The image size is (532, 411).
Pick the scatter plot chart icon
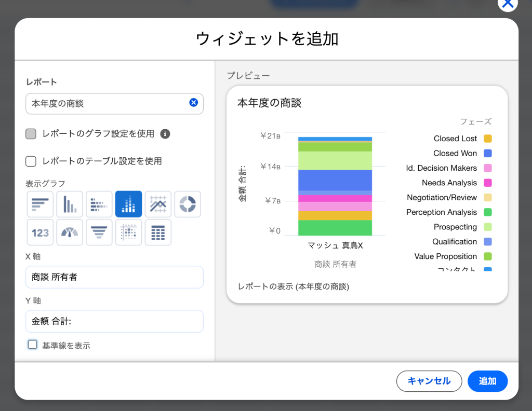pos(128,232)
